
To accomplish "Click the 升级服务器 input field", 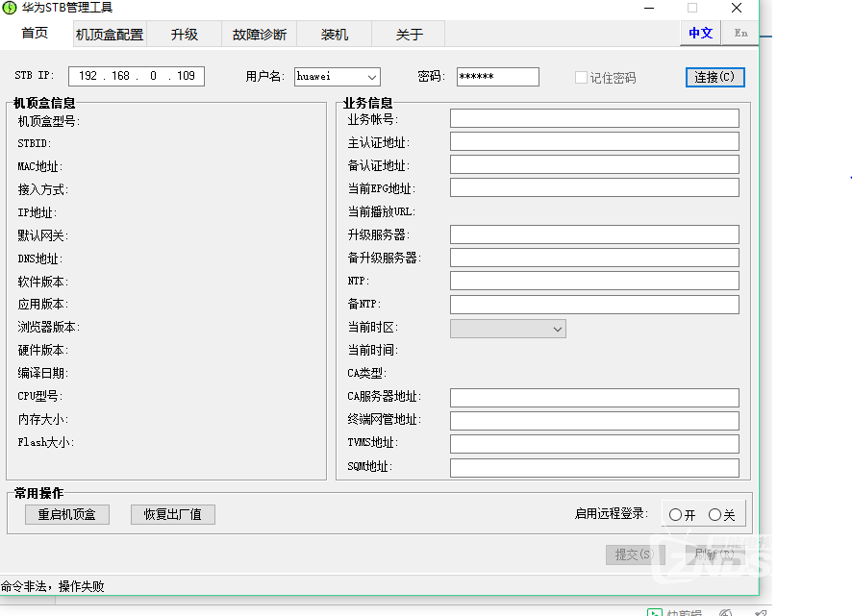I will tap(594, 234).
